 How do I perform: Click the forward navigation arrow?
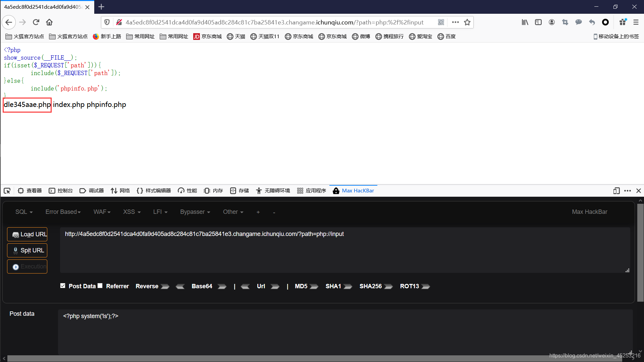click(22, 22)
